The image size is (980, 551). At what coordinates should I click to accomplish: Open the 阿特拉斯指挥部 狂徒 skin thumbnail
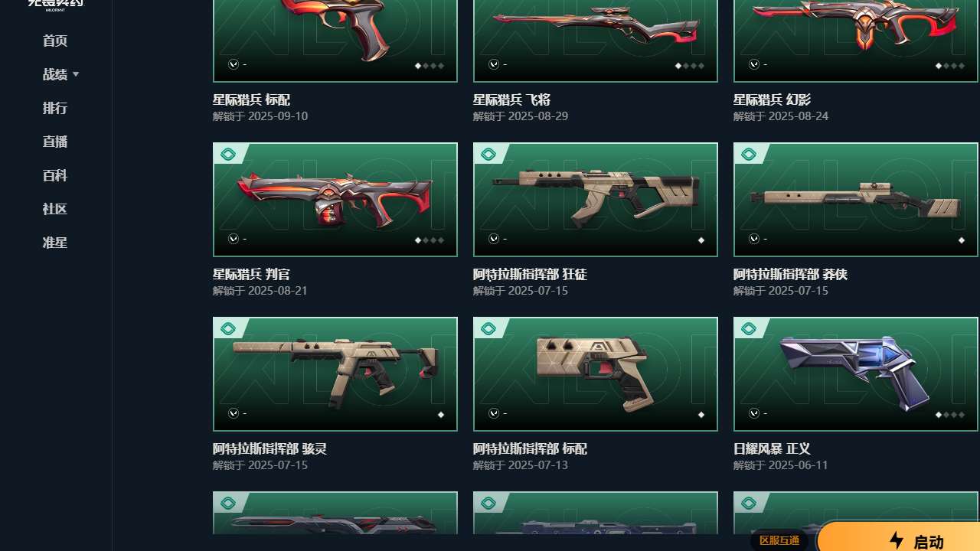596,200
